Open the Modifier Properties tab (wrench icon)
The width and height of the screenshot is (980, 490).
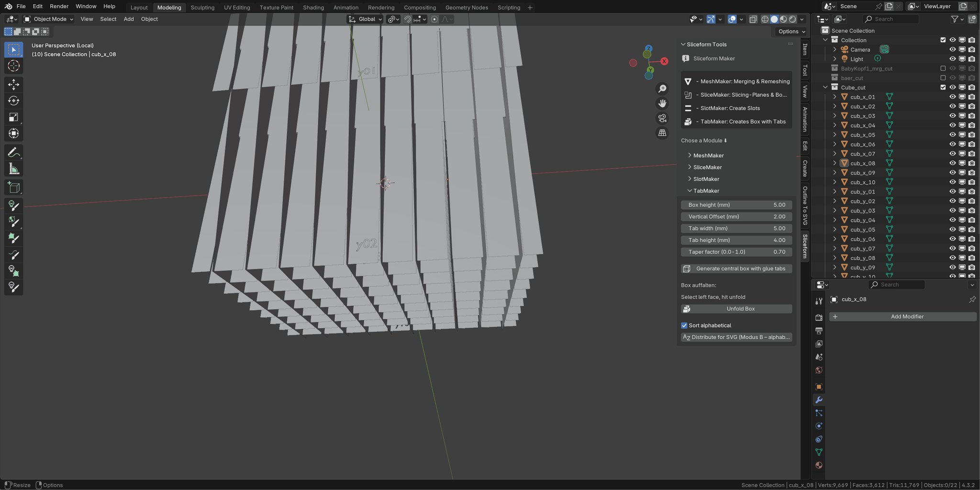pos(819,400)
